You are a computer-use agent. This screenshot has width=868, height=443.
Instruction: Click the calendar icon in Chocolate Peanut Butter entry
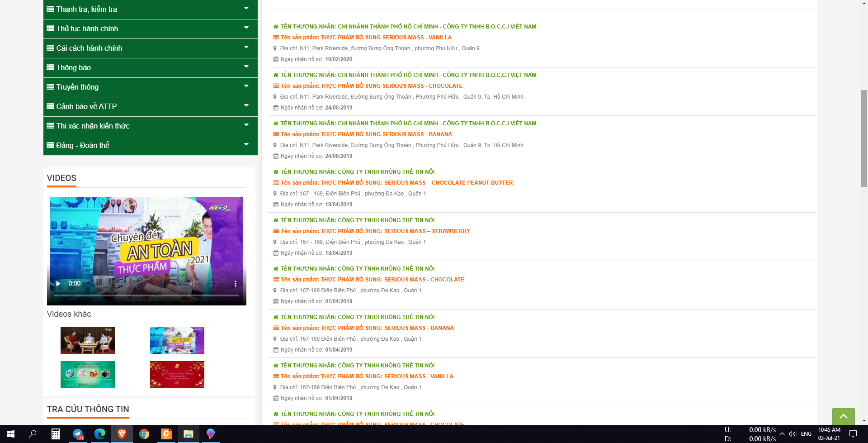coord(276,205)
